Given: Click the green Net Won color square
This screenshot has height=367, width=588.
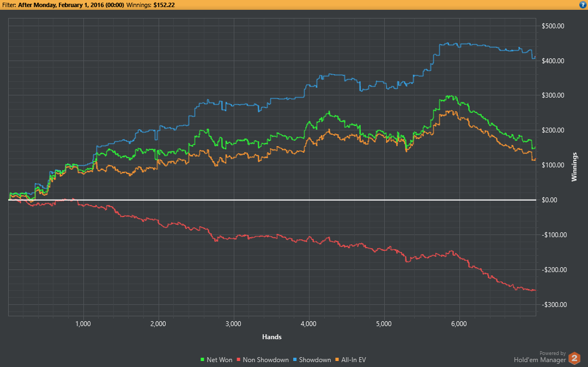Looking at the screenshot, I should tap(203, 359).
